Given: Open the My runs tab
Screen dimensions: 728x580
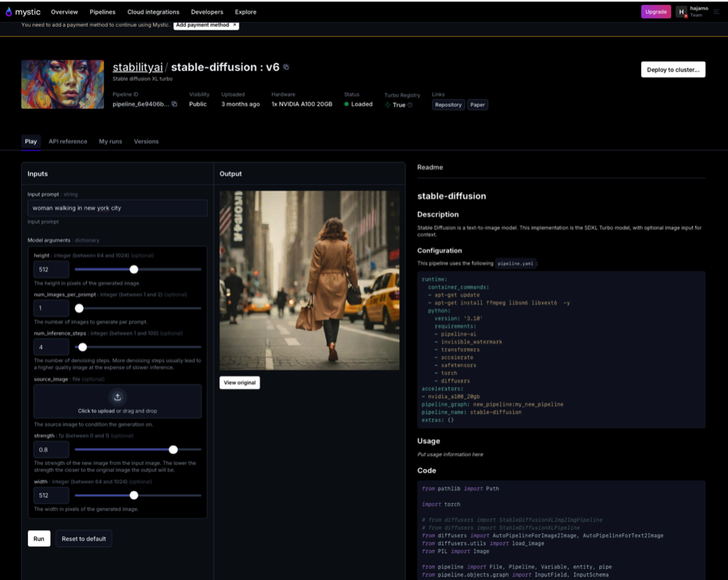Looking at the screenshot, I should click(x=110, y=141).
